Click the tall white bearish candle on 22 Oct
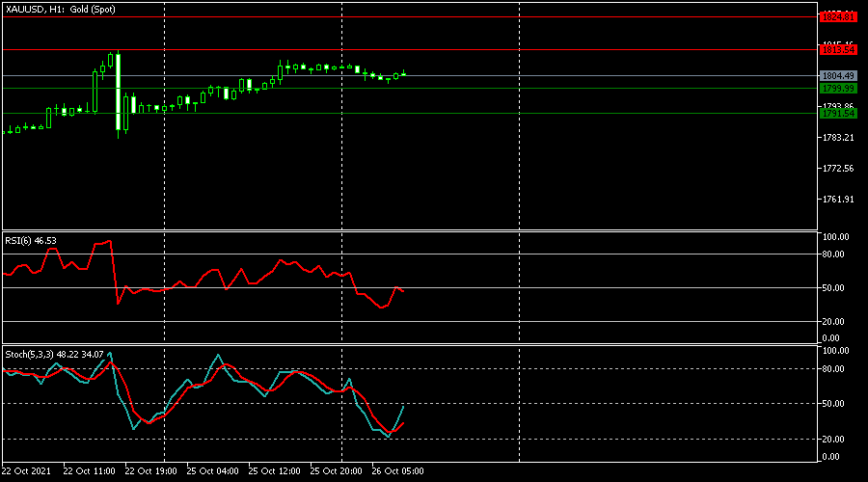868x482 pixels. [x=119, y=92]
